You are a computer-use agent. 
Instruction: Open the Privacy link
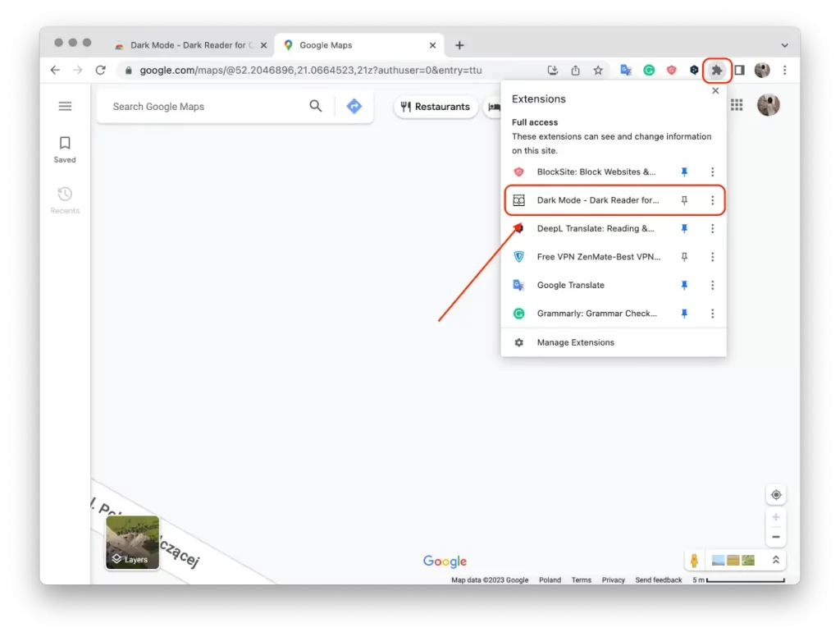pyautogui.click(x=614, y=580)
